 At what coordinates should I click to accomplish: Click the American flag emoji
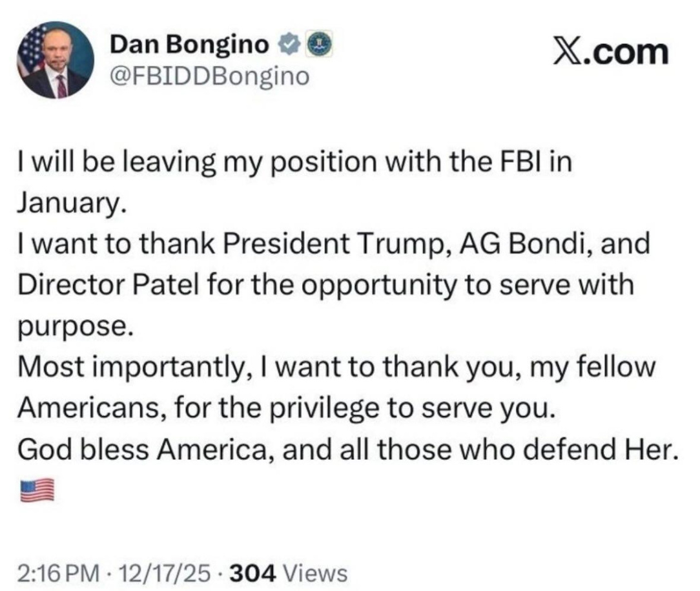click(x=37, y=490)
